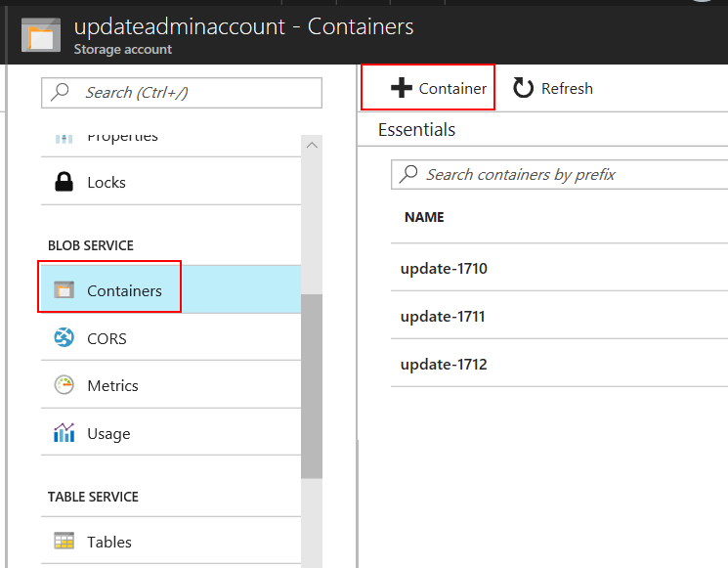This screenshot has width=728, height=568.
Task: Open the update-1710 container row
Action: coord(560,268)
